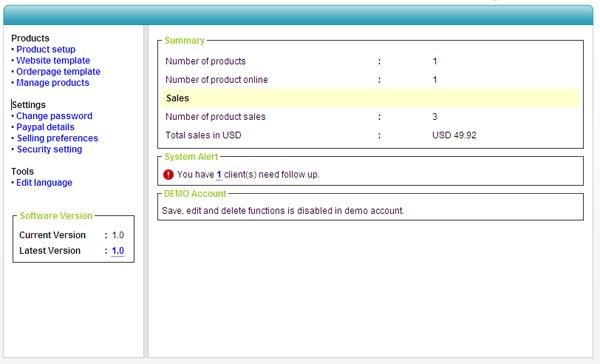Image resolution: width=600 pixels, height=364 pixels.
Task: Go to Website template page
Action: point(53,60)
